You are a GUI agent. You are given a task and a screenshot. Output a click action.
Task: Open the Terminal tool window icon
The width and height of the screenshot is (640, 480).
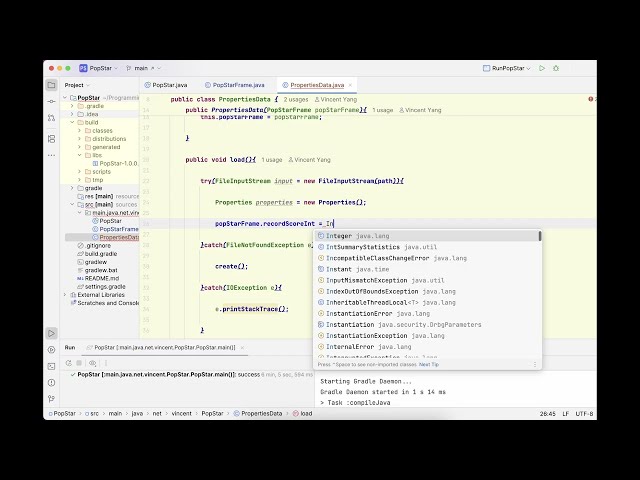click(x=51, y=366)
